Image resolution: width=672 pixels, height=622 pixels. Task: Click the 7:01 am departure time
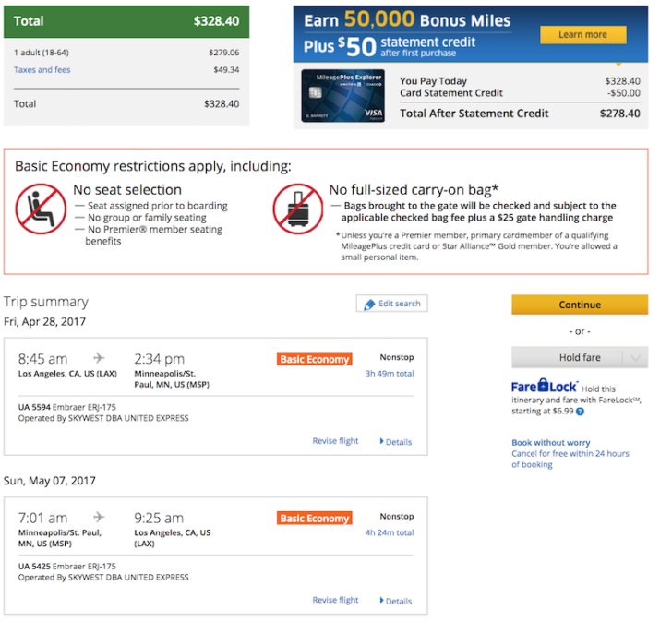point(42,518)
